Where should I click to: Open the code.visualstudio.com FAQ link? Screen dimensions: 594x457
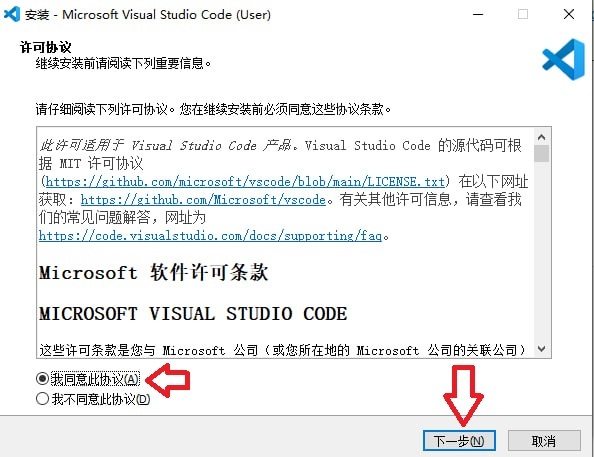point(210,236)
